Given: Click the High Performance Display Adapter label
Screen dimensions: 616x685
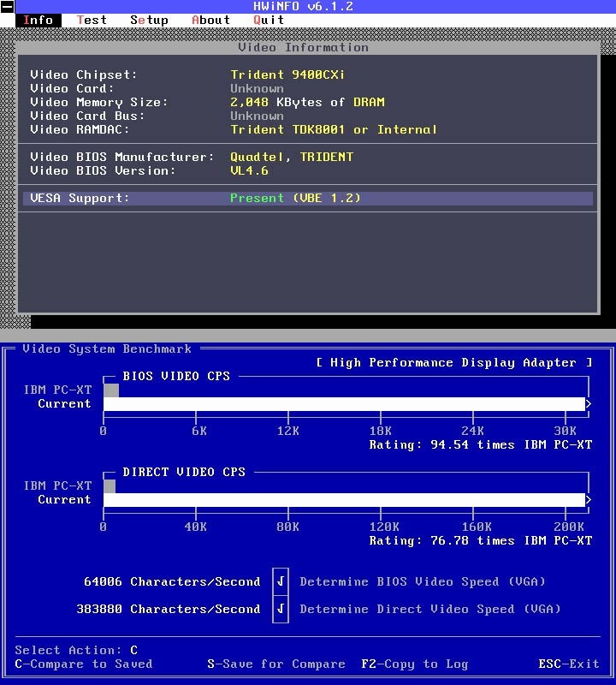Looking at the screenshot, I should pos(453,362).
